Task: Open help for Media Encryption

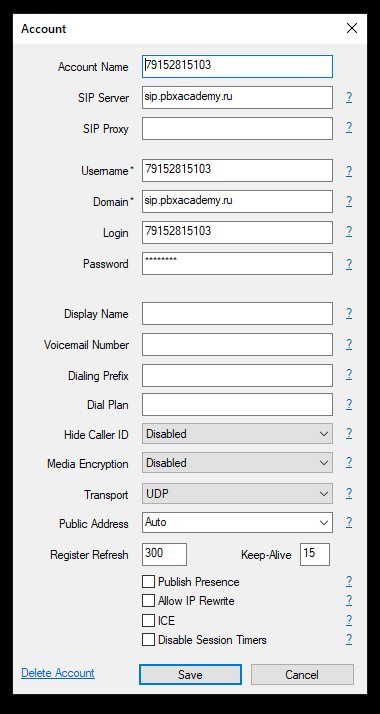Action: [349, 463]
